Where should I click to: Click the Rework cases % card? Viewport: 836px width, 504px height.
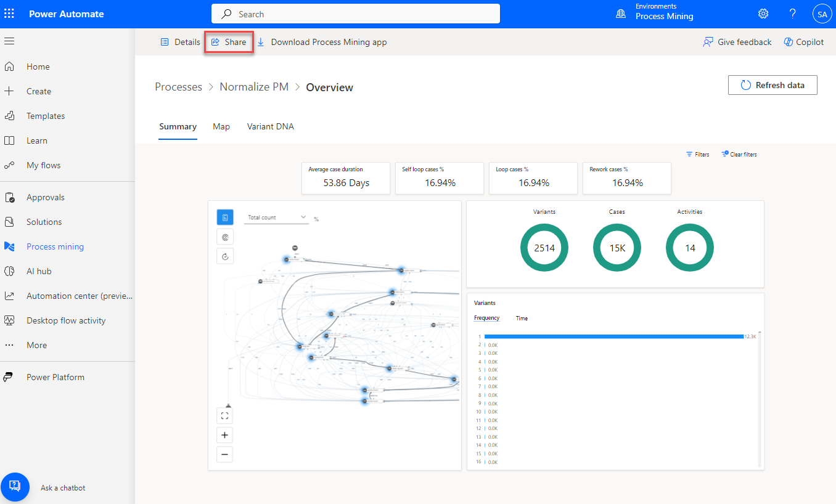(627, 178)
